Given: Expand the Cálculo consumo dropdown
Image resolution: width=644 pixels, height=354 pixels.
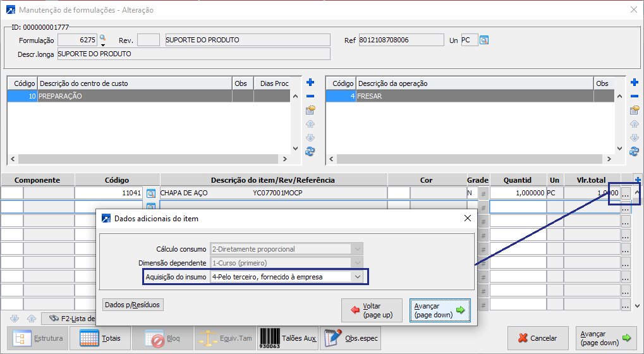Looking at the screenshot, I should (x=357, y=249).
